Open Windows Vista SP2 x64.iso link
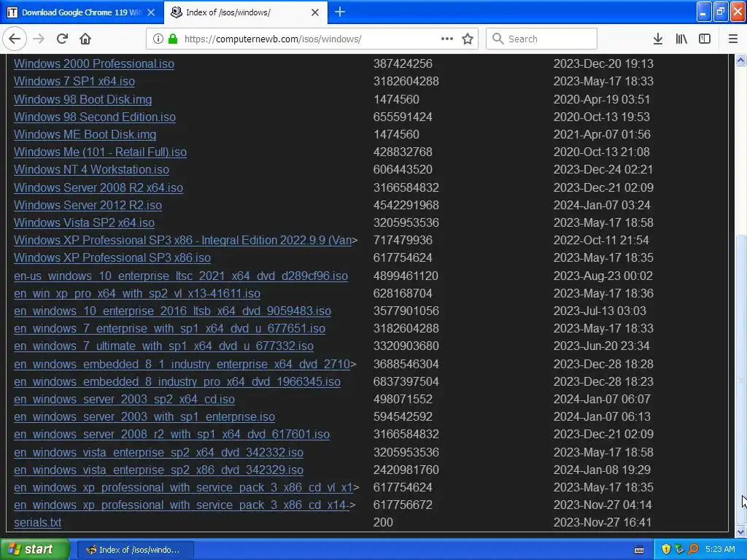 [85, 223]
